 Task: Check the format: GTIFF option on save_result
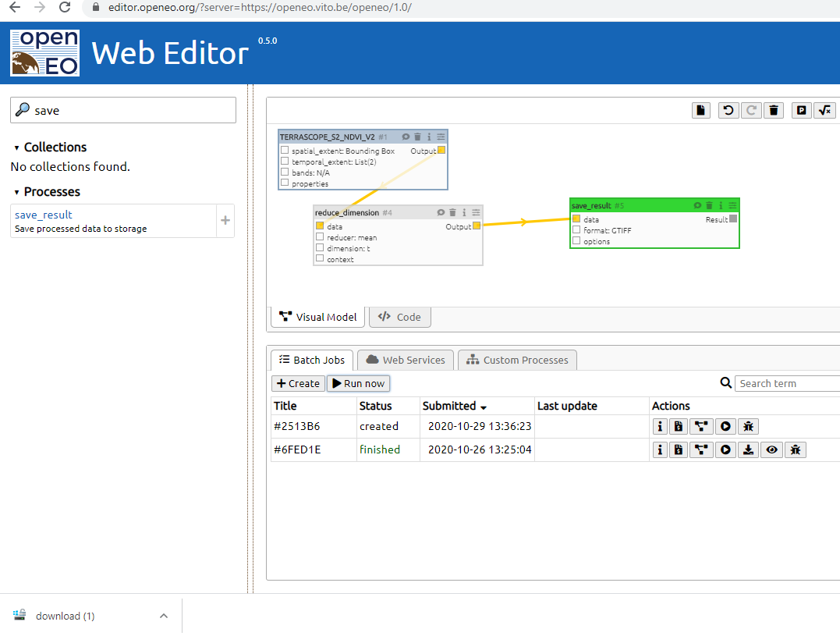[x=575, y=230]
